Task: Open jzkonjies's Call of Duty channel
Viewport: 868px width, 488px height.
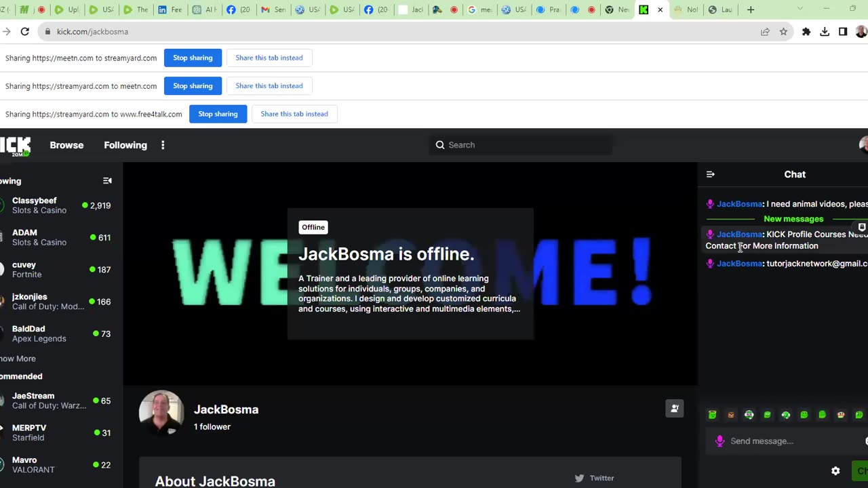Action: pyautogui.click(x=58, y=302)
